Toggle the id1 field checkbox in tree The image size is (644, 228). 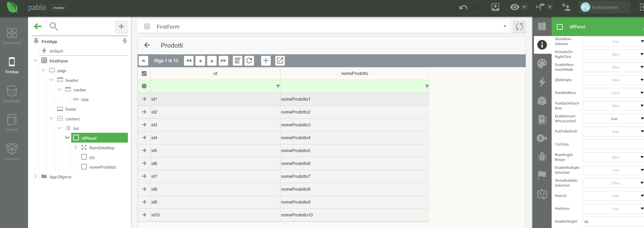pos(84,157)
